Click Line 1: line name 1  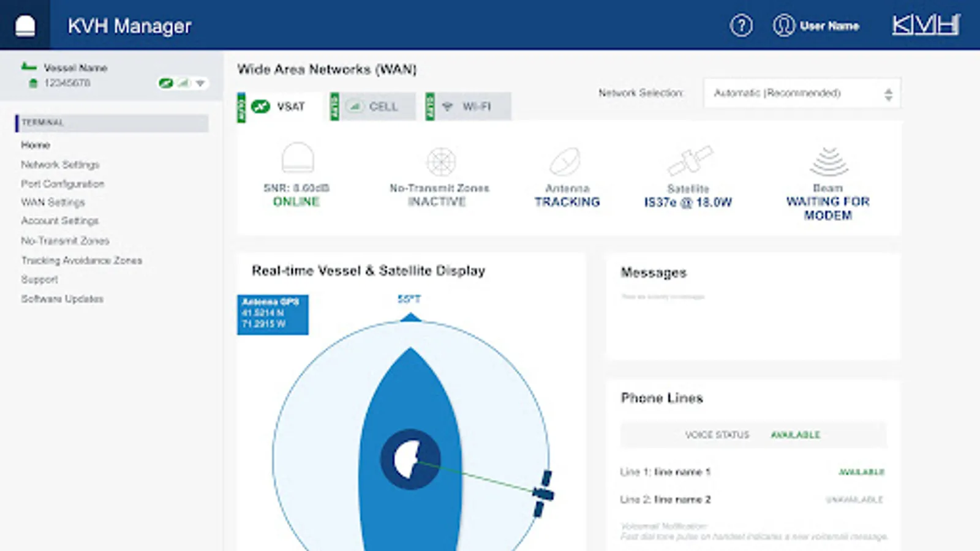tap(665, 472)
